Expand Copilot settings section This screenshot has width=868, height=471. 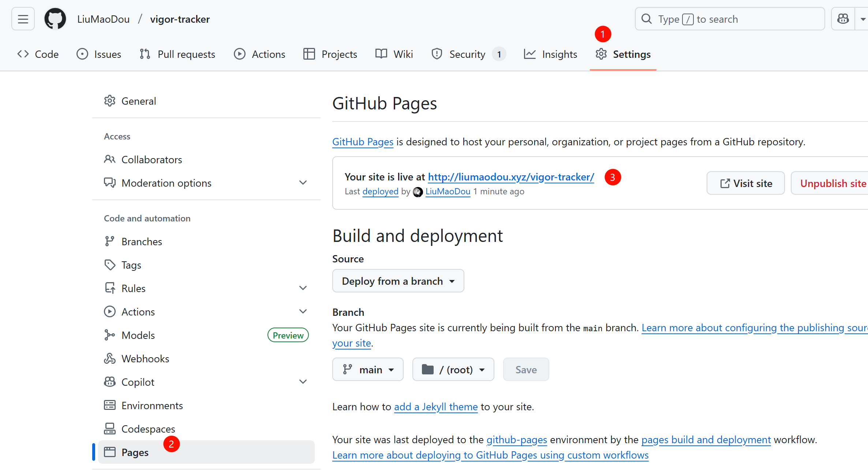[303, 382]
